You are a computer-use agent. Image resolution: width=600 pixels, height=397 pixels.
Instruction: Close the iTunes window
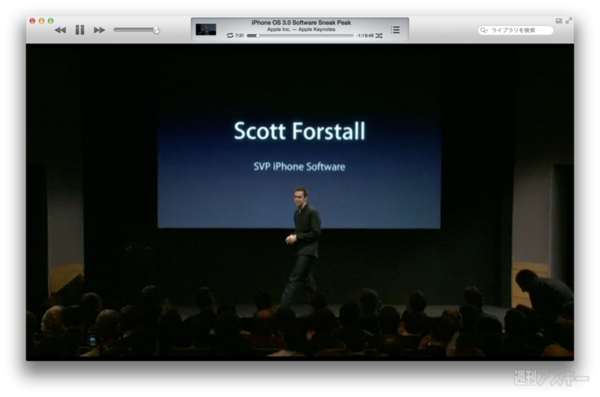click(x=33, y=21)
